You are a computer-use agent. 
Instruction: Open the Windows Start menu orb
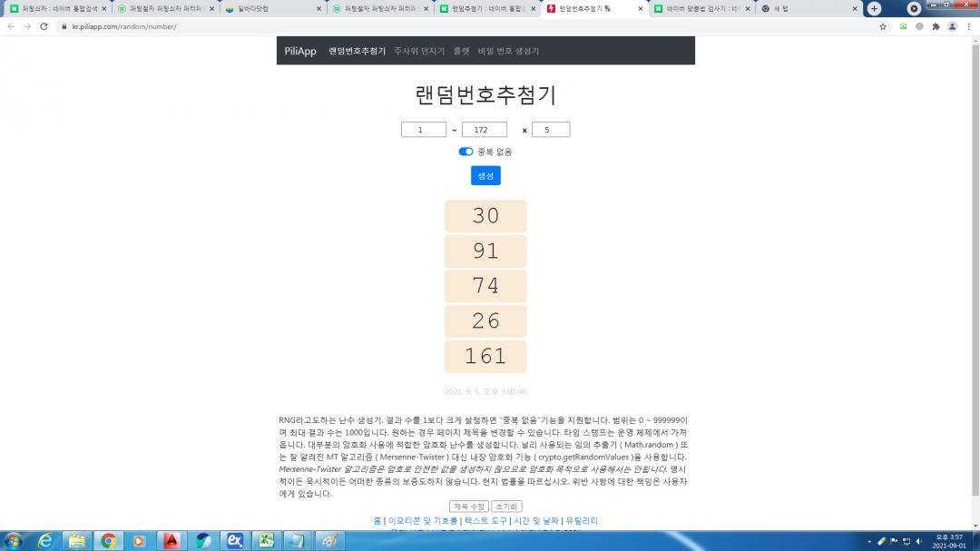[x=15, y=540]
